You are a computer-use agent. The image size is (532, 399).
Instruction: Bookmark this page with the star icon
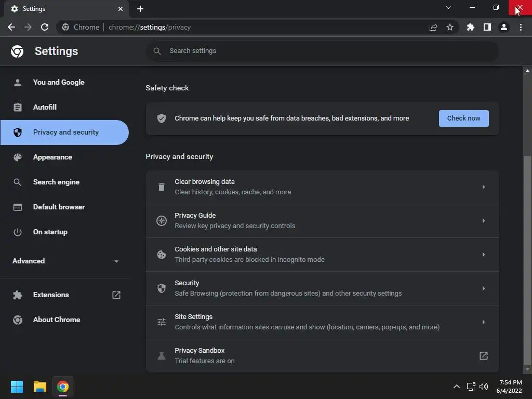pos(450,27)
